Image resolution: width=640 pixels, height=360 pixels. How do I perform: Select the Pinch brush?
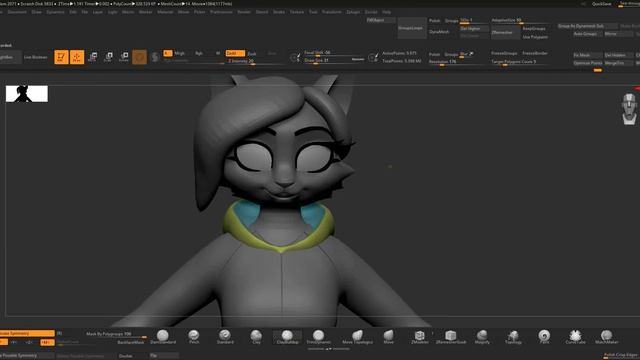tap(194, 337)
